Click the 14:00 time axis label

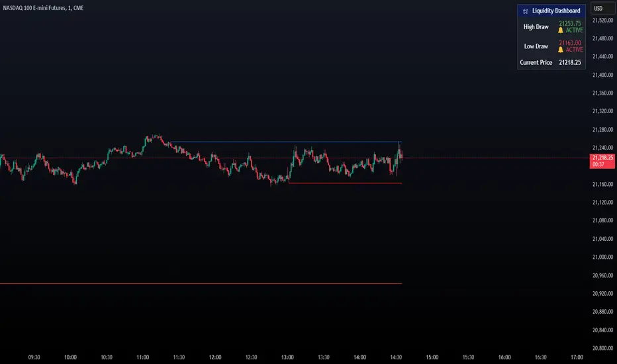click(360, 357)
